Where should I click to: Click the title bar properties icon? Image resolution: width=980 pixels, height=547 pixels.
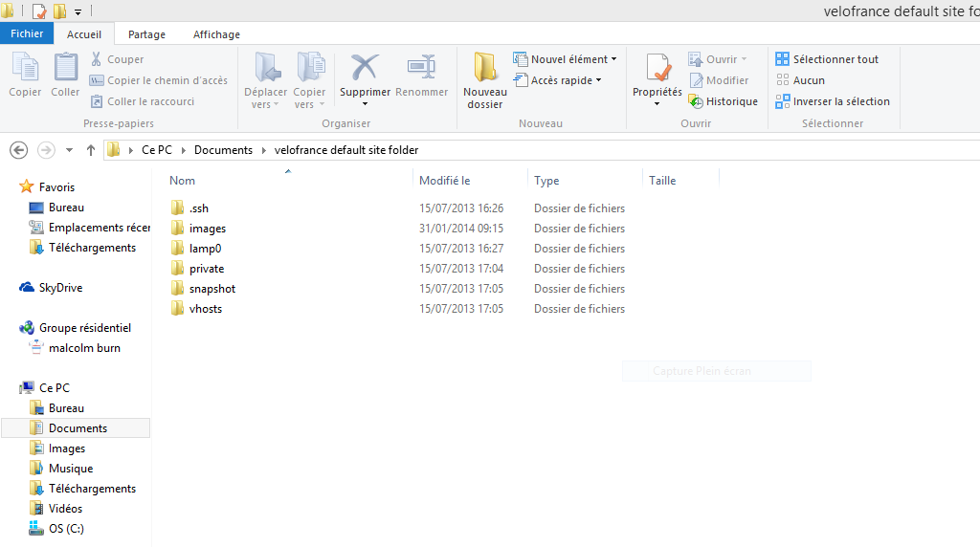tap(38, 11)
